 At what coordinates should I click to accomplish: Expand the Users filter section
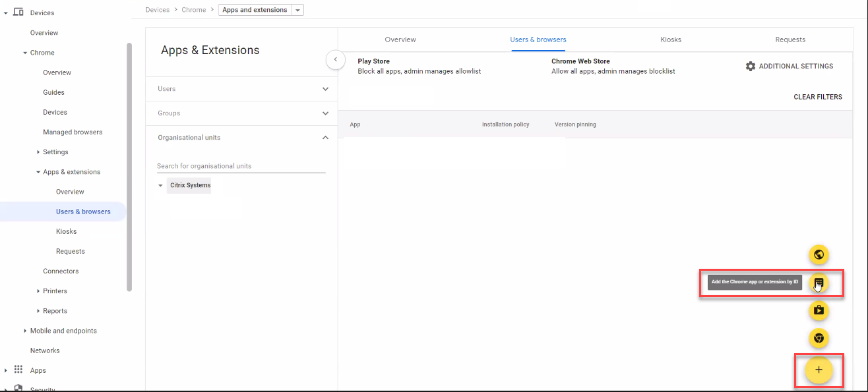point(325,89)
